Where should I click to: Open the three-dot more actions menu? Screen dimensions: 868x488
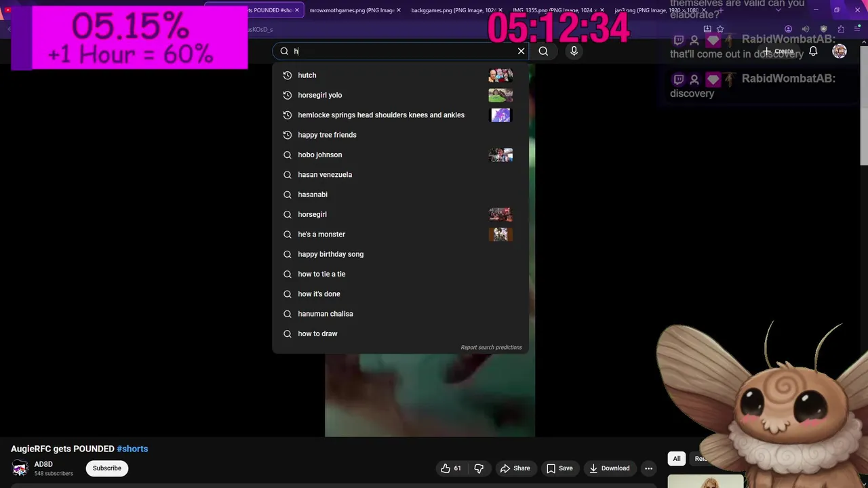point(648,468)
